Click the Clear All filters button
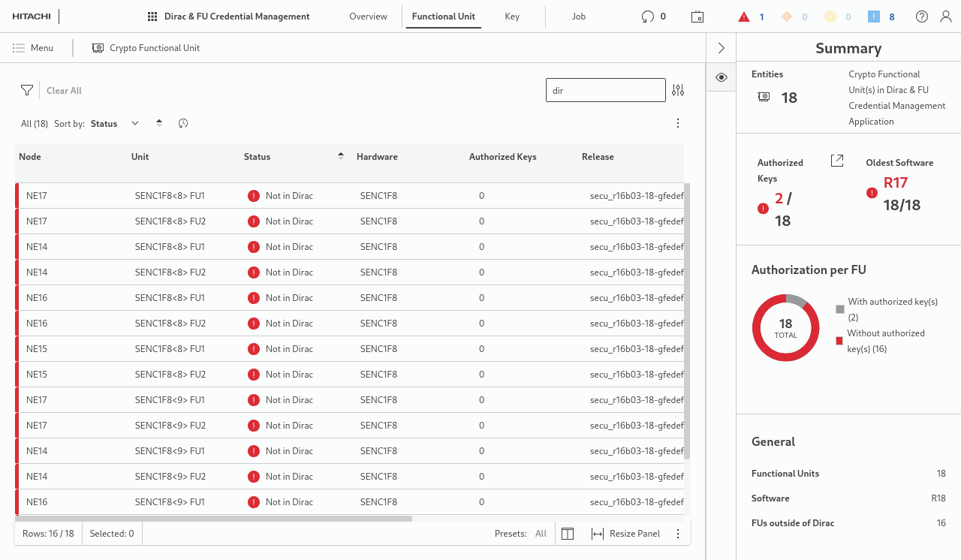This screenshot has width=961, height=560. click(x=64, y=91)
